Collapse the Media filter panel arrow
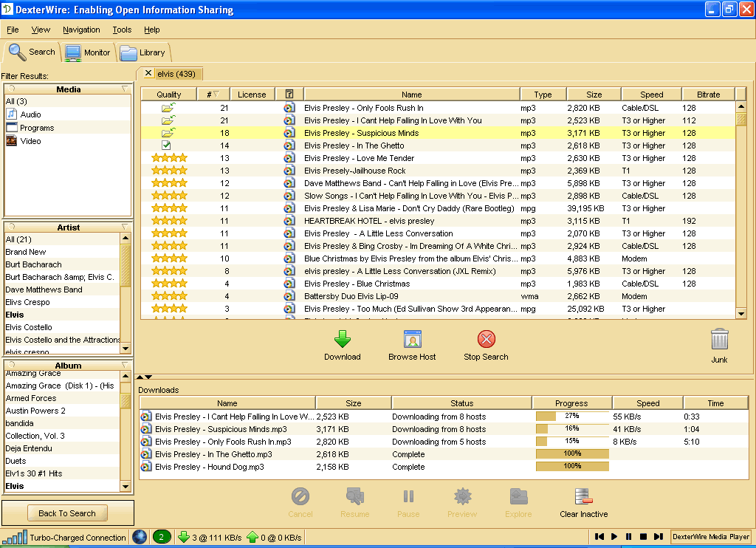 (x=125, y=89)
